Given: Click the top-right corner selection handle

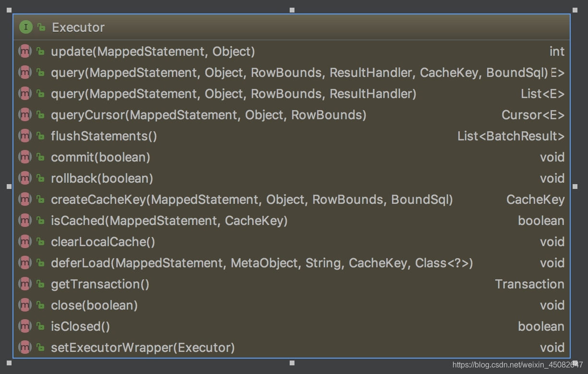Looking at the screenshot, I should (x=575, y=10).
